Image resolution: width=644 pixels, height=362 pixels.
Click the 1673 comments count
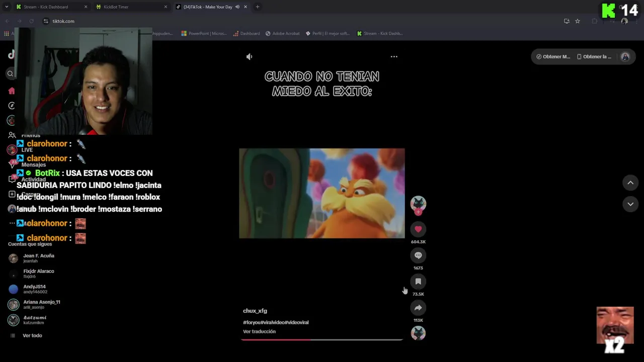418,268
